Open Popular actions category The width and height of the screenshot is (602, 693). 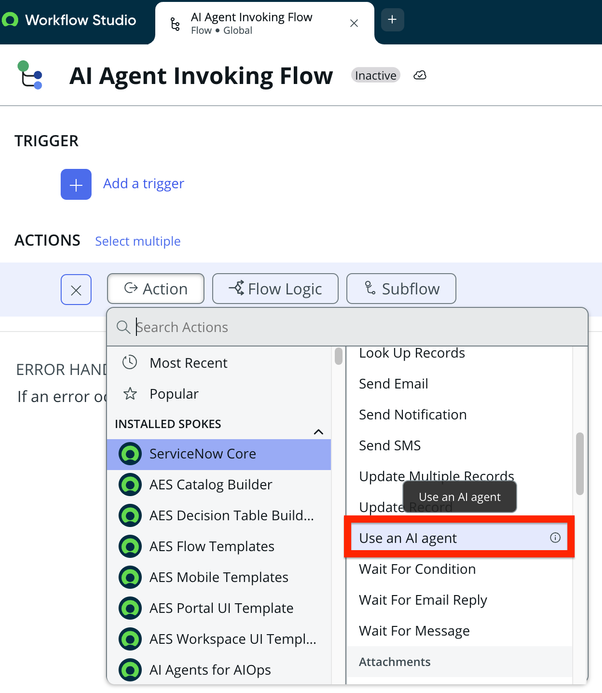coord(219,394)
